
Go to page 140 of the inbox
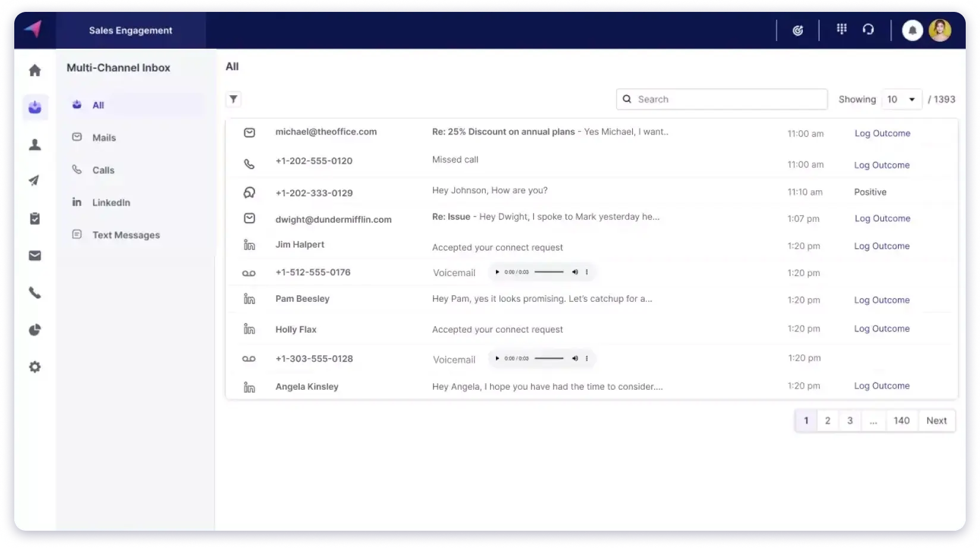click(x=902, y=420)
